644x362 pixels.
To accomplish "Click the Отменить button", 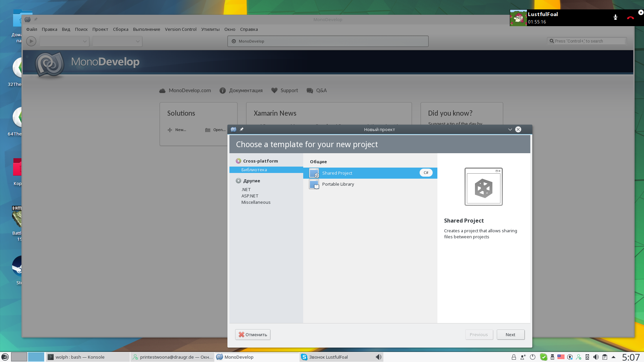I will coord(253,335).
